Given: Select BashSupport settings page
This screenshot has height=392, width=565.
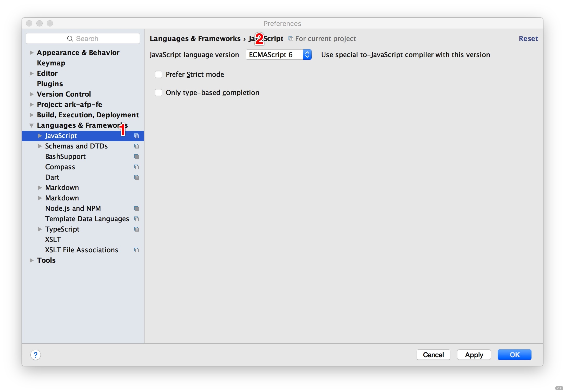Looking at the screenshot, I should point(65,157).
